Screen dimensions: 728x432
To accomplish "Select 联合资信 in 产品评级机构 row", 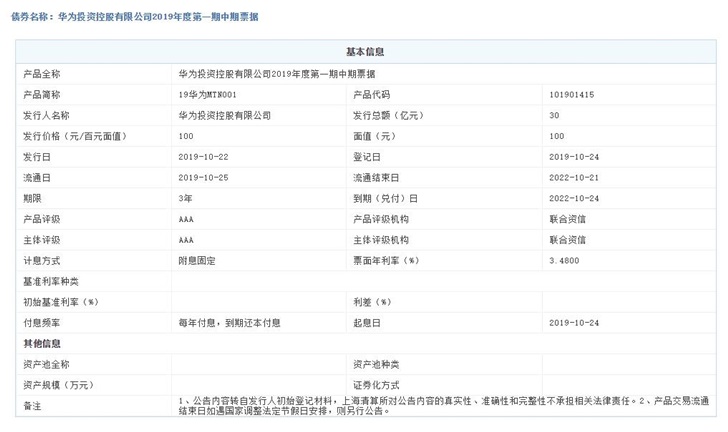I will click(x=568, y=219).
